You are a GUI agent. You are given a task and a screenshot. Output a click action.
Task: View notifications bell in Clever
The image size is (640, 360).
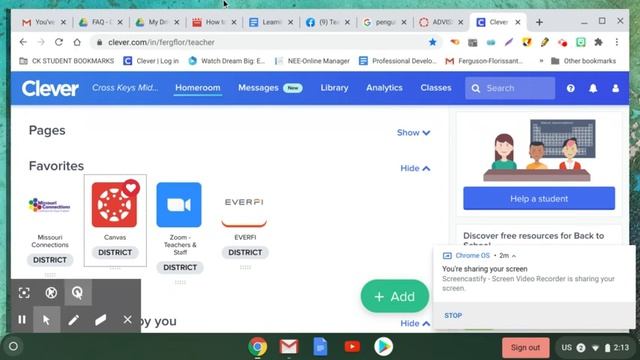pyautogui.click(x=593, y=88)
